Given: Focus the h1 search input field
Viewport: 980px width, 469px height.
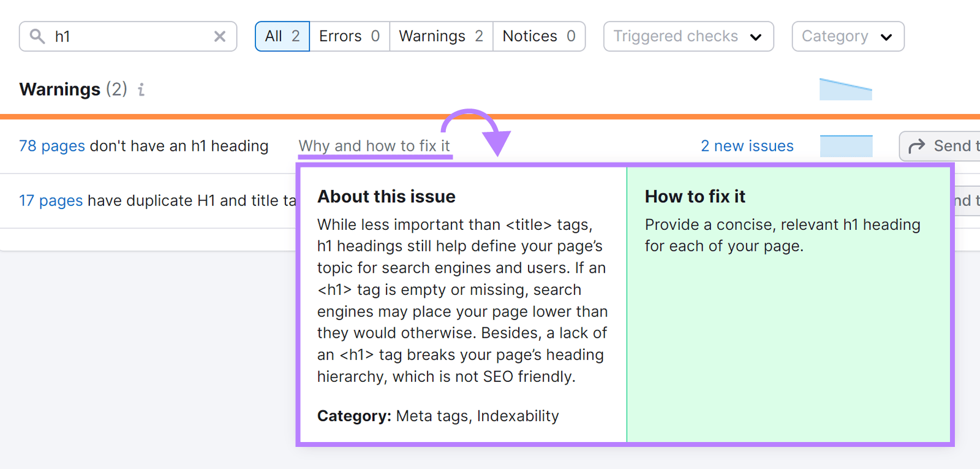Looking at the screenshot, I should pyautogui.click(x=128, y=36).
